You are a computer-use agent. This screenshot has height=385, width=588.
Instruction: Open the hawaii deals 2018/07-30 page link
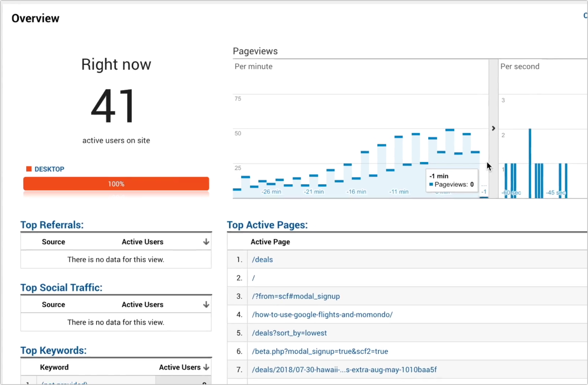(344, 370)
